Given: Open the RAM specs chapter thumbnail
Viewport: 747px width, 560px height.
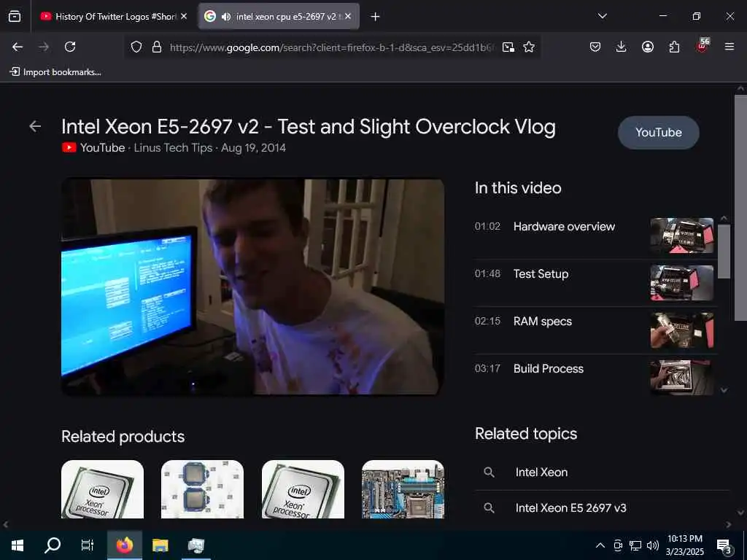Looking at the screenshot, I should pos(682,330).
